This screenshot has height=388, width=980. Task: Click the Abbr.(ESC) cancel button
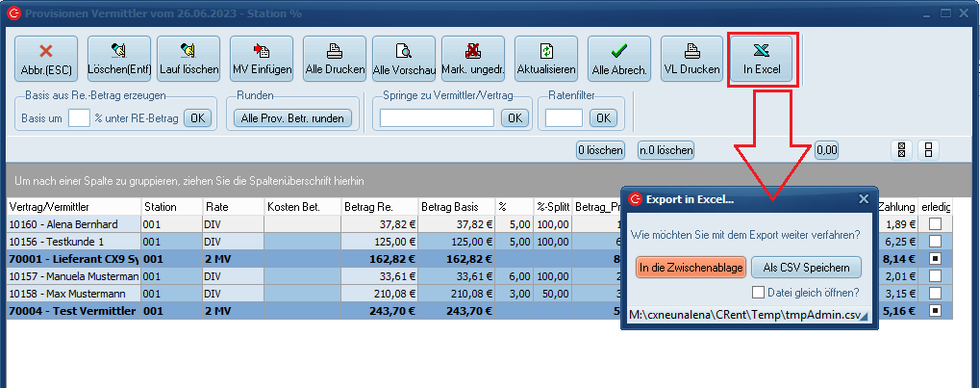[x=42, y=60]
